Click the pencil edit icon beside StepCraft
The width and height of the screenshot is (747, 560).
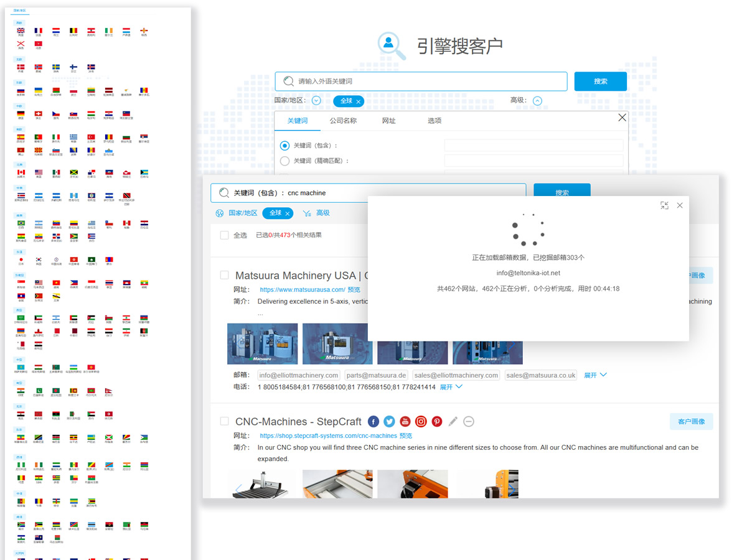[x=453, y=421]
